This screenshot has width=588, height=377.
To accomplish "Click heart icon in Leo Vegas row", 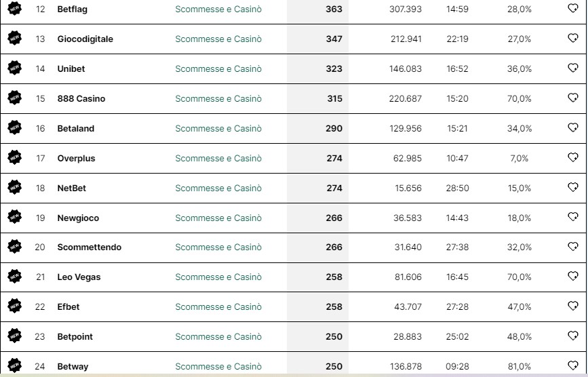I will (x=572, y=276).
